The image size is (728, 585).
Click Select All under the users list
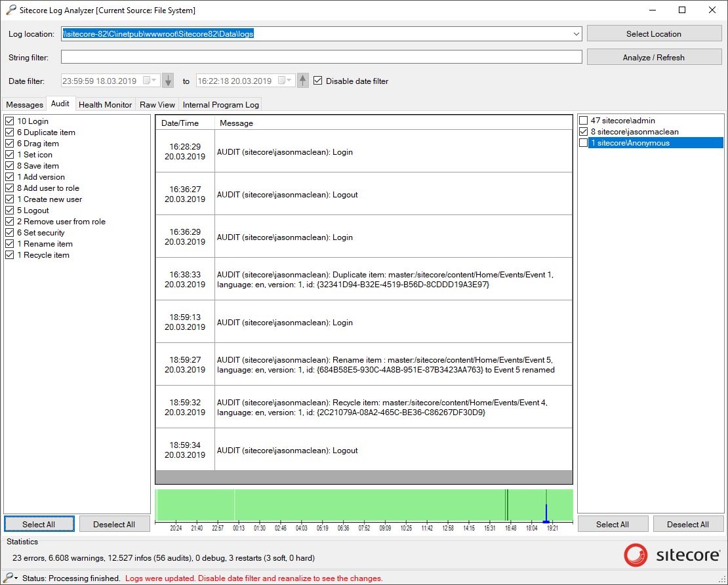click(x=613, y=524)
